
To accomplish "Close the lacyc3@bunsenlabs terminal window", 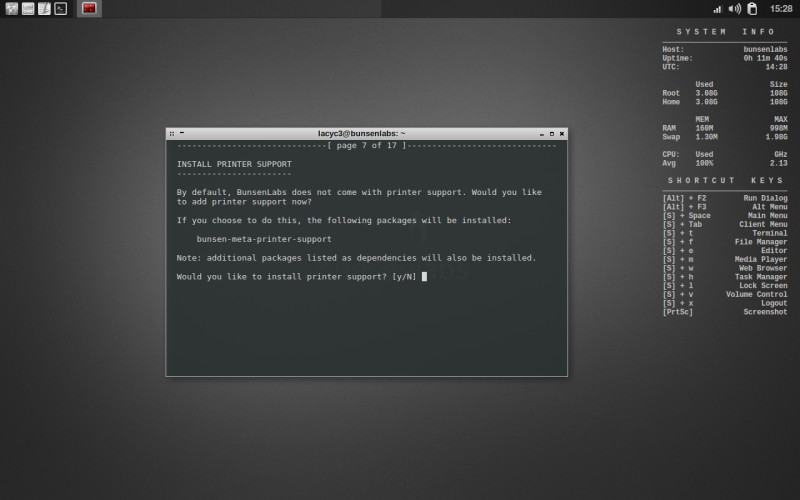I will point(562,134).
